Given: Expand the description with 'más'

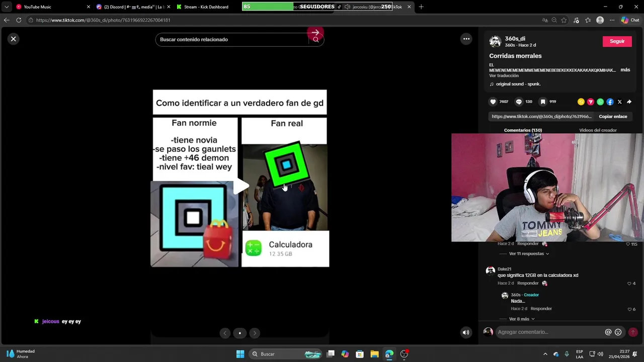Looking at the screenshot, I should (x=625, y=70).
